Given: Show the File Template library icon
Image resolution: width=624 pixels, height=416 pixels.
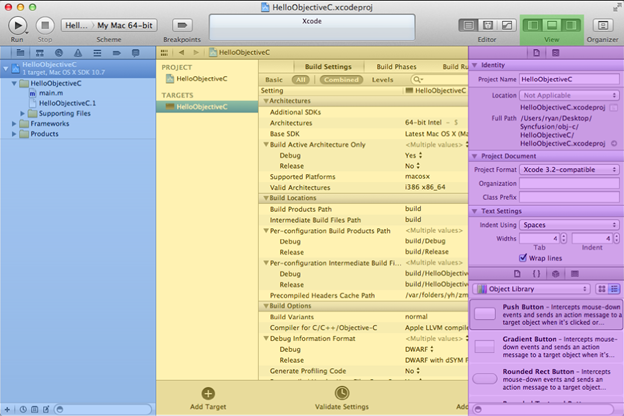Looking at the screenshot, I should [517, 274].
